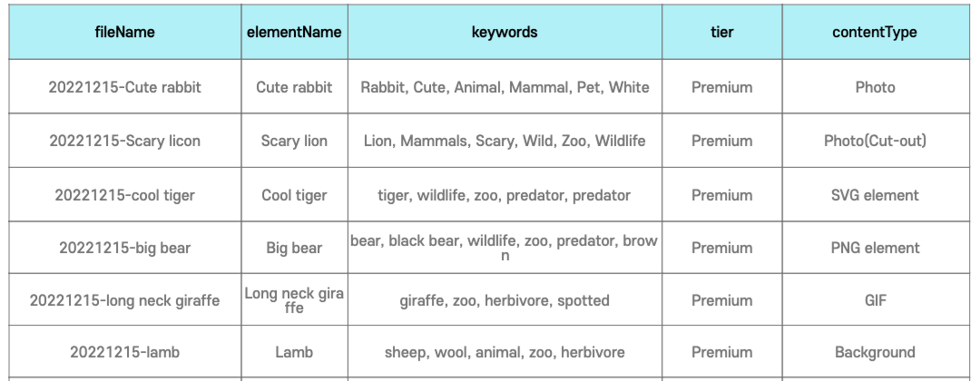980x381 pixels.
Task: Select the 20221215-Cute rabbit file cell
Action: coord(125,87)
